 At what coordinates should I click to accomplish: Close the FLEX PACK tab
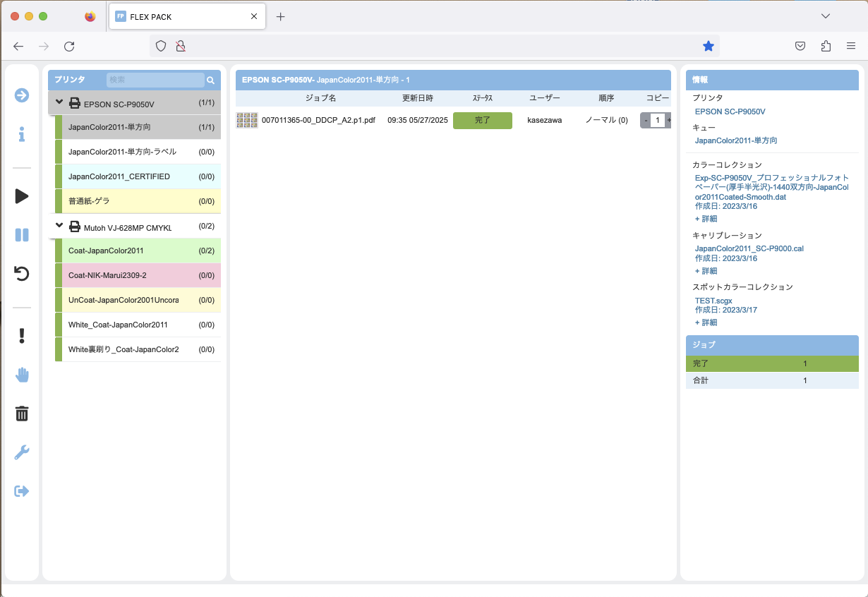[254, 16]
